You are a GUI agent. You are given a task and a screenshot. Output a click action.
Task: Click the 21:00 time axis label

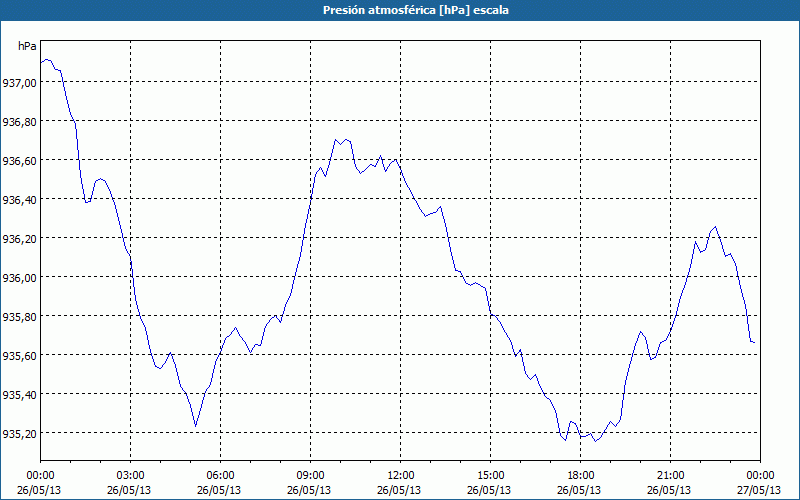point(670,476)
